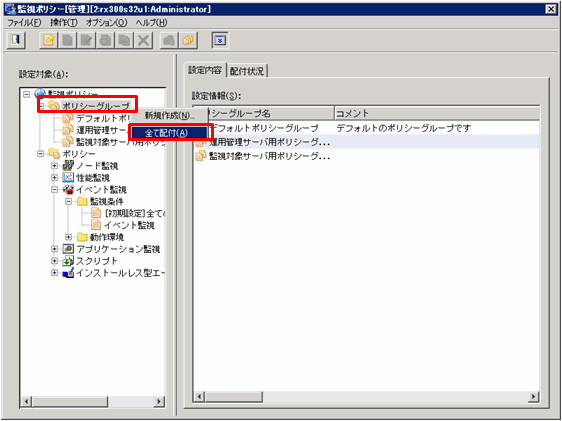Click the 設定対象(A): label
The height and width of the screenshot is (421, 562).
44,75
